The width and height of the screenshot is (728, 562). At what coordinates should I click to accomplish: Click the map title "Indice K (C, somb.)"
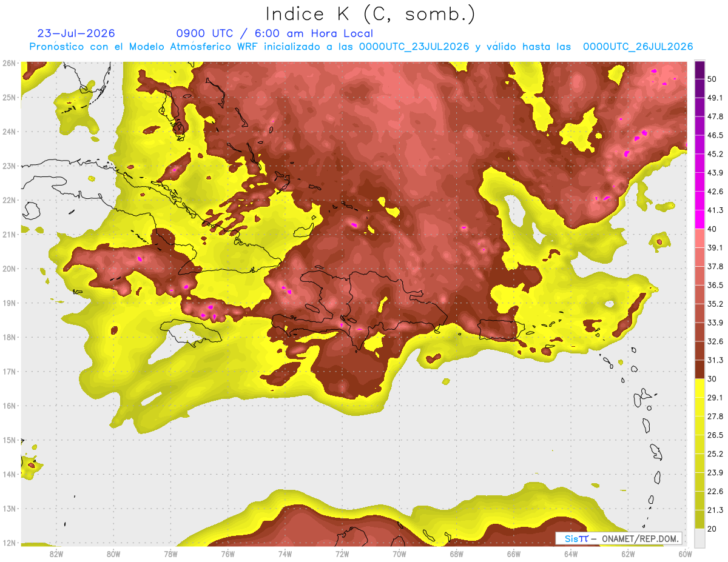pos(370,14)
